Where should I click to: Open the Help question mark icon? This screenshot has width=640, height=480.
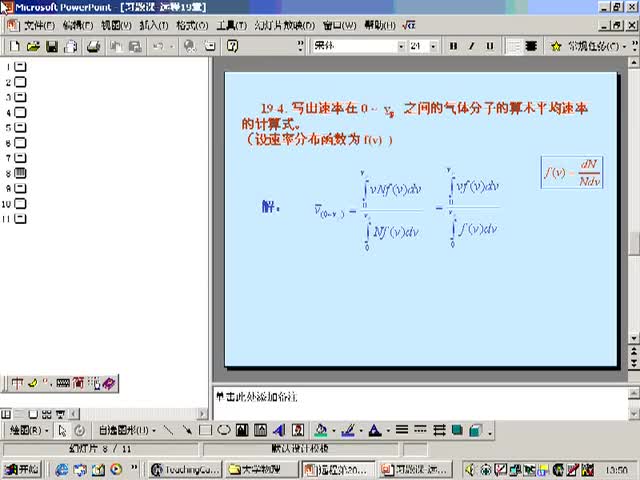232,46
